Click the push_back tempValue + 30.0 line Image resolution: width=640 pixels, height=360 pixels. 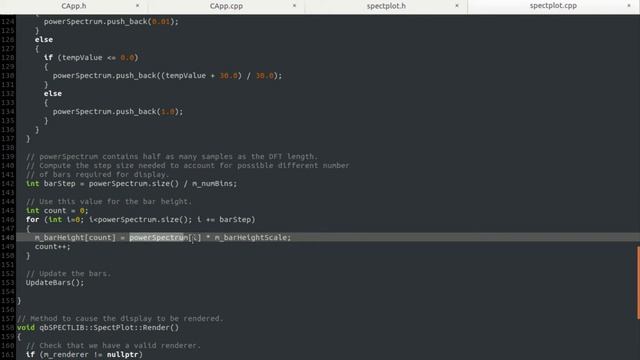point(167,76)
